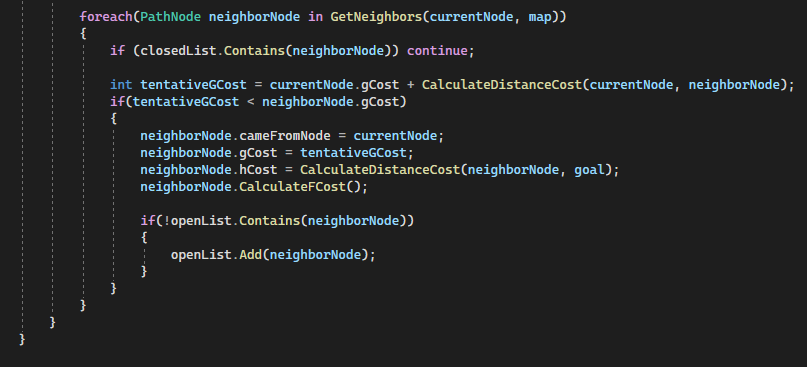The width and height of the screenshot is (807, 367).
Task: Click the PathNode type name
Action: 171,16
